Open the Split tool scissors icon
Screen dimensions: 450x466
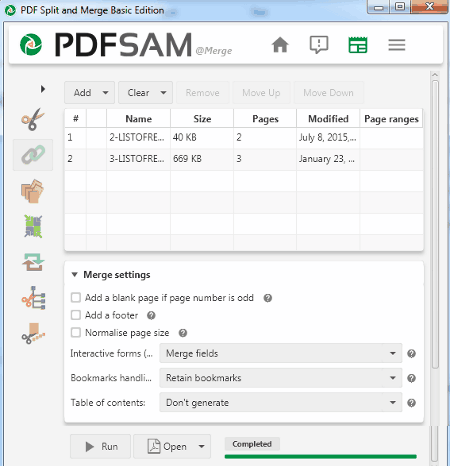tap(33, 119)
